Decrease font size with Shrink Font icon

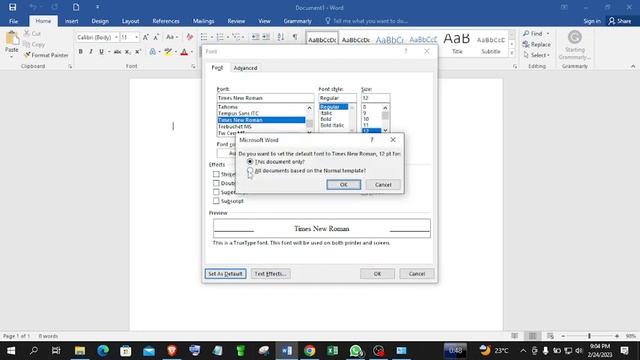coord(156,37)
